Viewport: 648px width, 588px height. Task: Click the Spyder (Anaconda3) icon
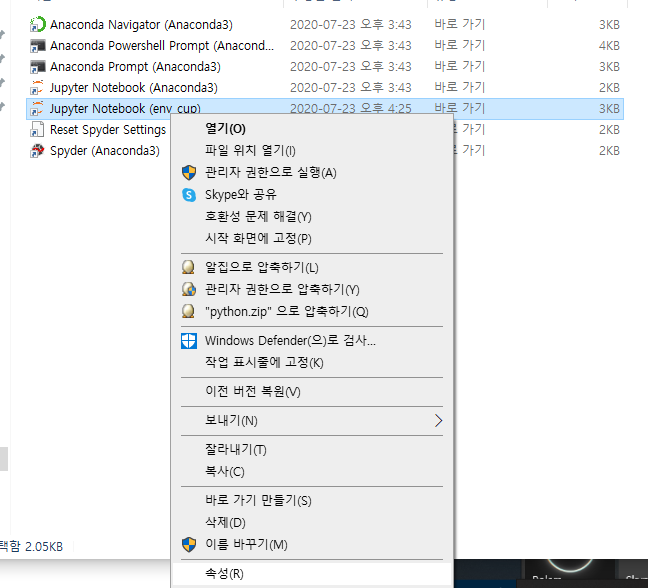point(37,151)
